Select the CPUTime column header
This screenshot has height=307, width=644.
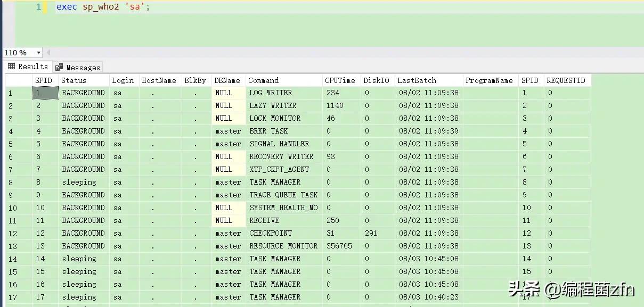coord(340,80)
